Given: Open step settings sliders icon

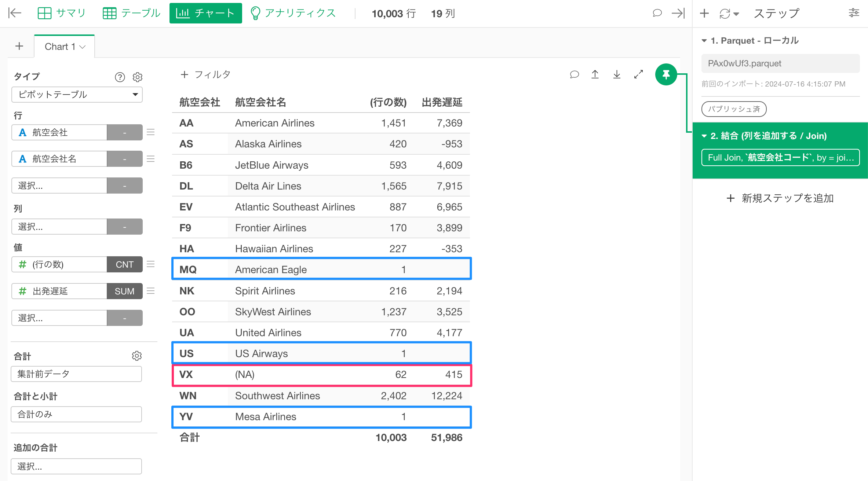Looking at the screenshot, I should [x=854, y=13].
